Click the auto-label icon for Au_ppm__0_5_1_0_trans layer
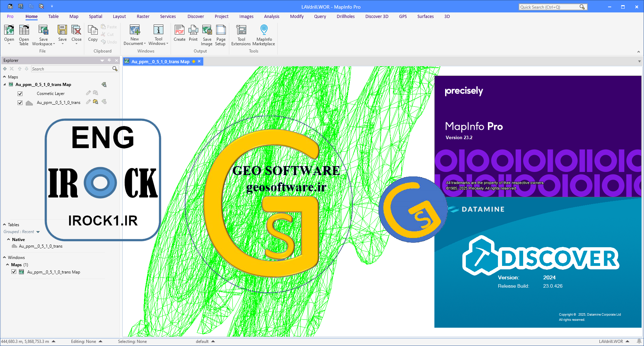The image size is (644, 346). (104, 102)
